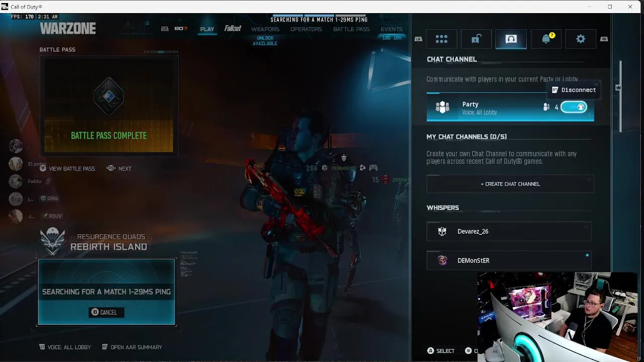The height and width of the screenshot is (362, 644).
Task: Select the Party chat channel row
Action: coord(510,107)
